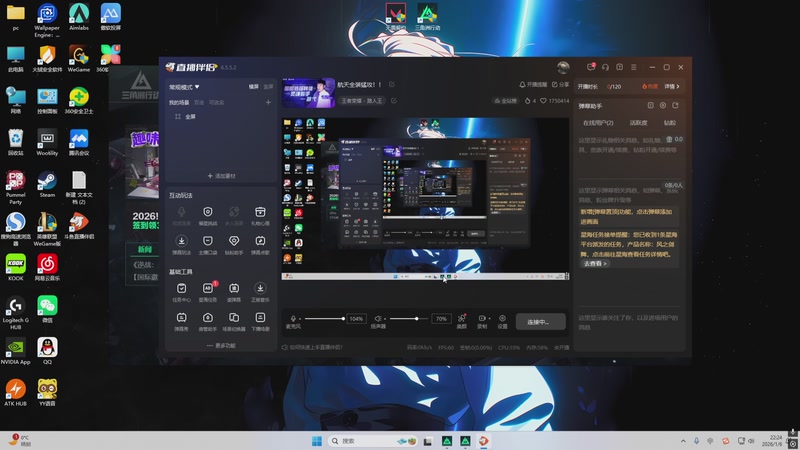The width and height of the screenshot is (800, 450).
Task: Expand the 常规模式 mode dropdown
Action: (185, 87)
